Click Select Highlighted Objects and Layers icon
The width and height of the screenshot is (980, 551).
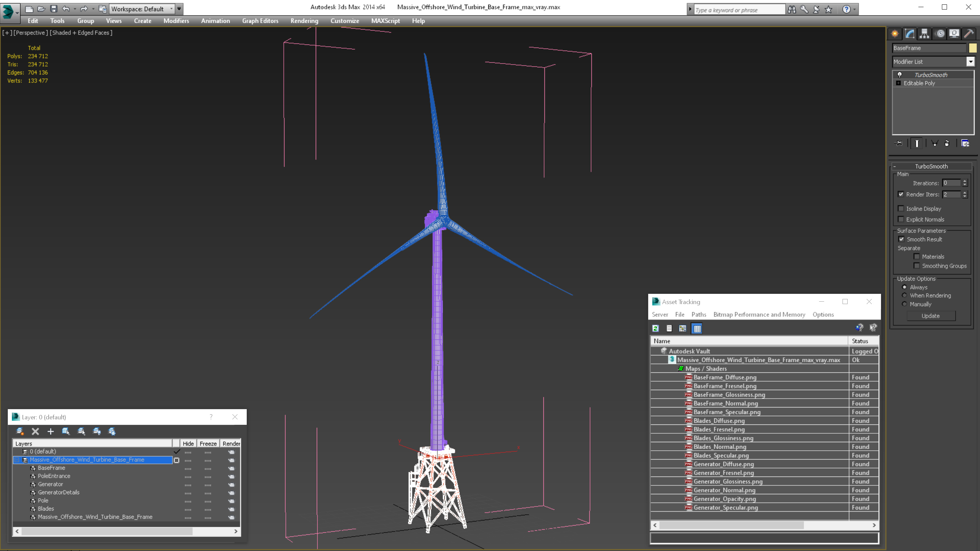(66, 431)
